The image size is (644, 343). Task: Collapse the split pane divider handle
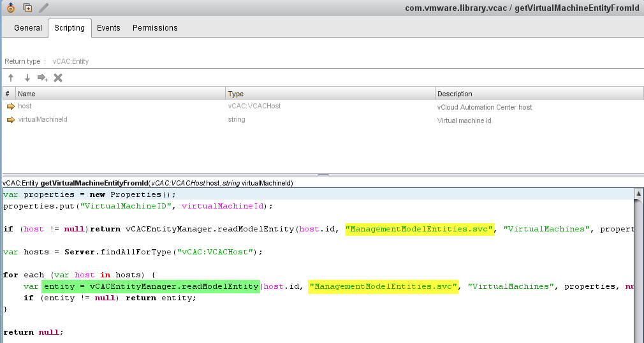(323, 175)
